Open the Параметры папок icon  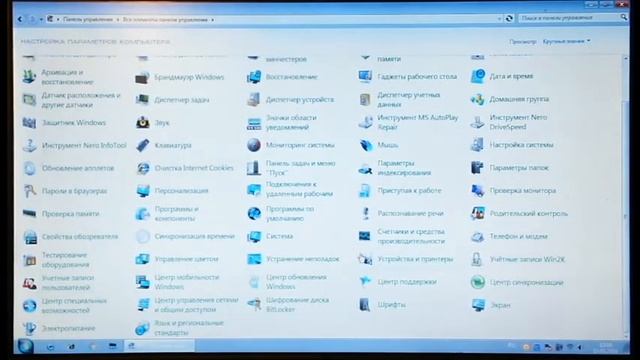pos(478,168)
